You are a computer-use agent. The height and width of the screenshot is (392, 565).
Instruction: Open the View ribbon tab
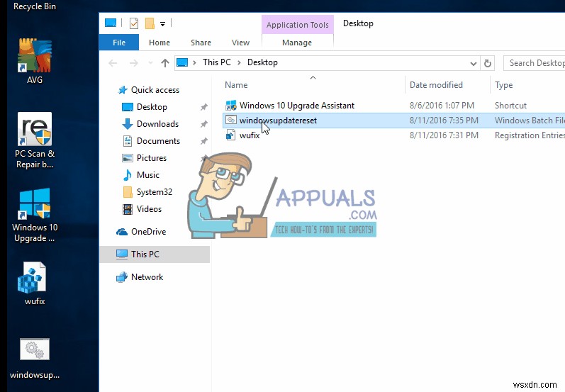[x=240, y=43]
